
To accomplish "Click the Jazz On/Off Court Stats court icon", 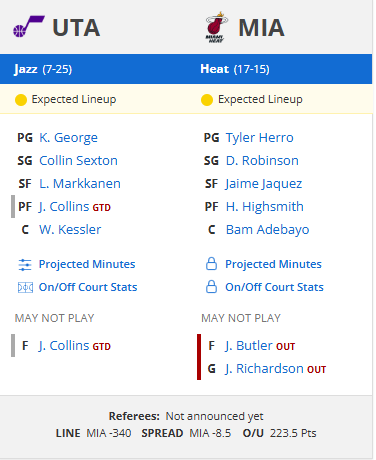I will 25,287.
